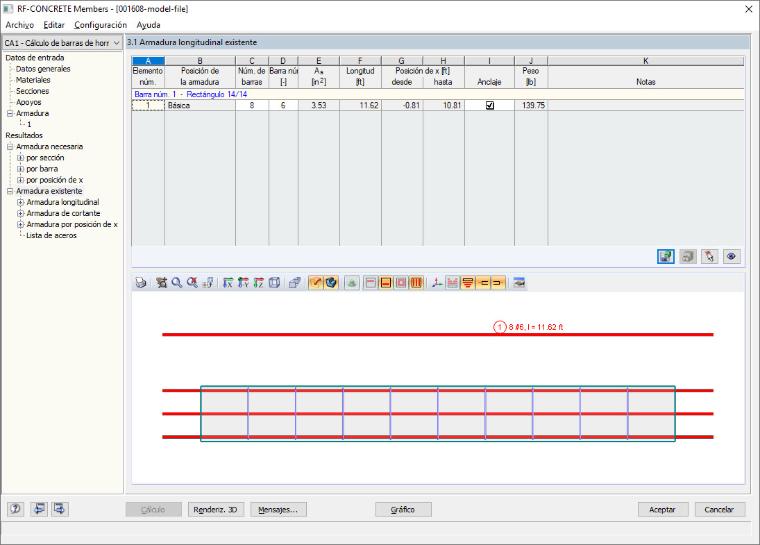This screenshot has height=545, width=760.
Task: Click the Renderiz. 3D button
Action: tap(216, 510)
